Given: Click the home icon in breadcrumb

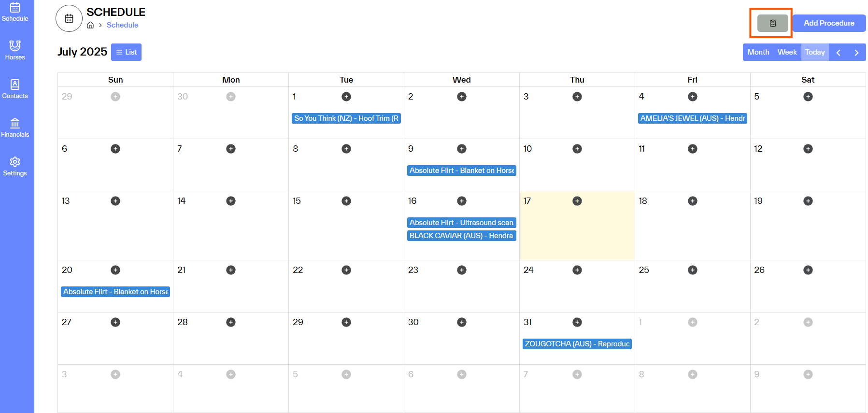Looking at the screenshot, I should (90, 25).
